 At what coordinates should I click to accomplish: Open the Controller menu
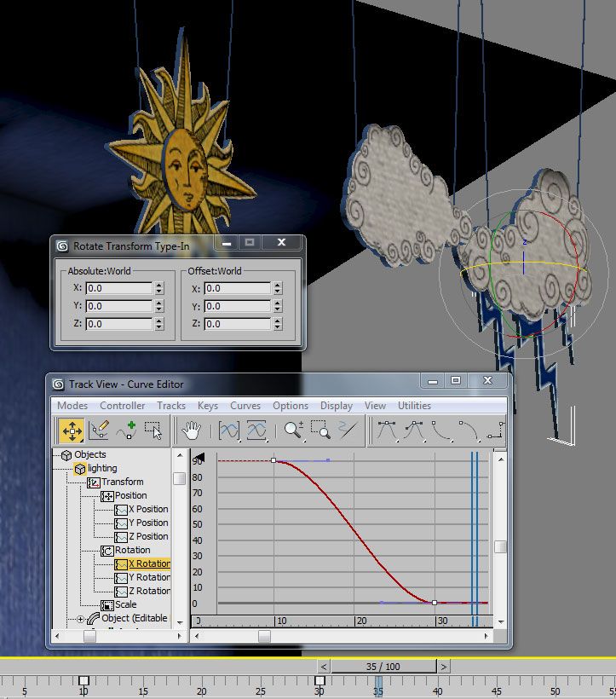122,406
